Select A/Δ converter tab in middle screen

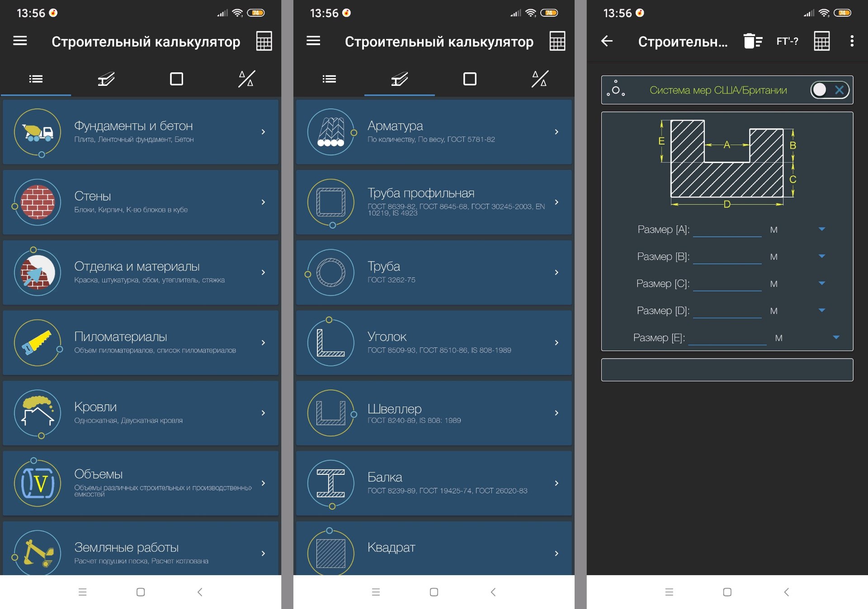click(540, 79)
